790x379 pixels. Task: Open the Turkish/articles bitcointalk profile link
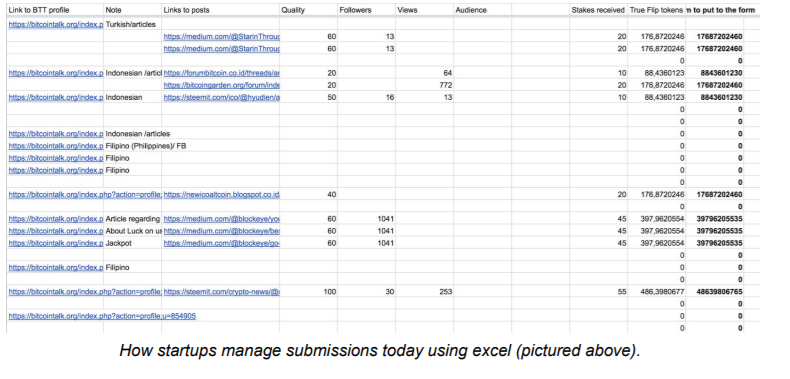tap(56, 24)
